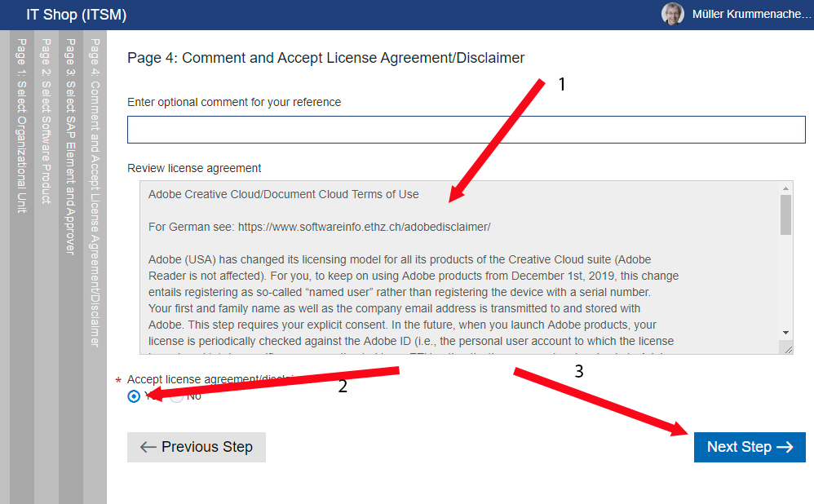Focus the optional comment input field
Image resolution: width=814 pixels, height=504 pixels.
pos(467,130)
